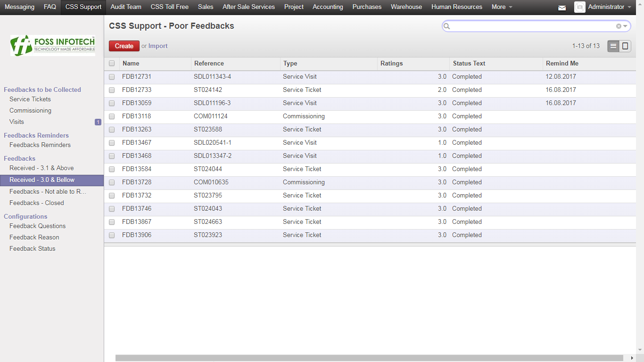This screenshot has width=644, height=362.
Task: Clear the search with the x icon
Action: [x=619, y=26]
